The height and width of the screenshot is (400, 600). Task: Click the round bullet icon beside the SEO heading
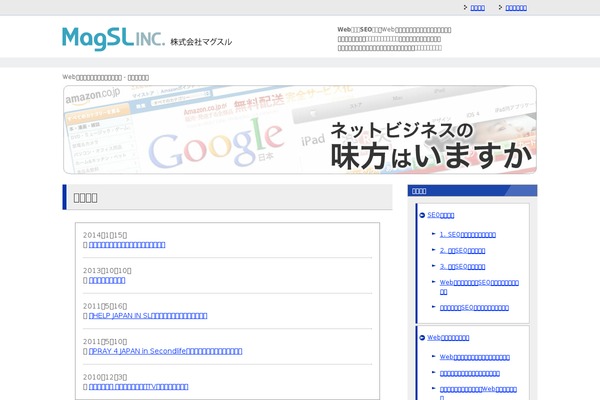click(422, 215)
